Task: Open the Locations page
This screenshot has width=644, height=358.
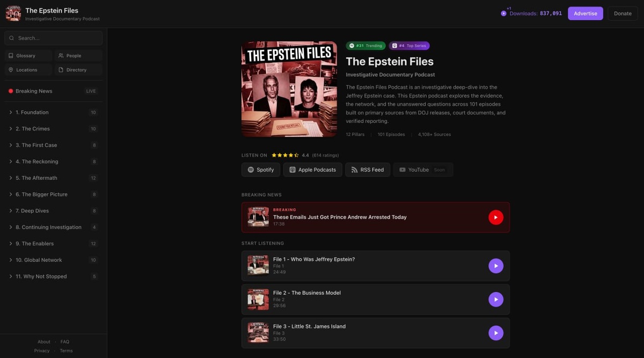Action: [28, 70]
